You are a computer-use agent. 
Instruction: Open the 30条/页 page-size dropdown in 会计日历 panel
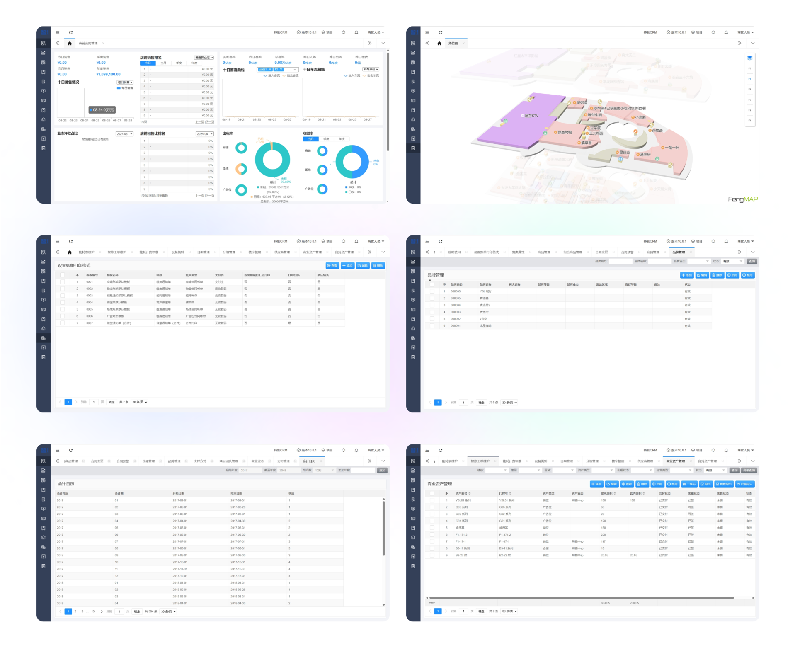coord(168,611)
